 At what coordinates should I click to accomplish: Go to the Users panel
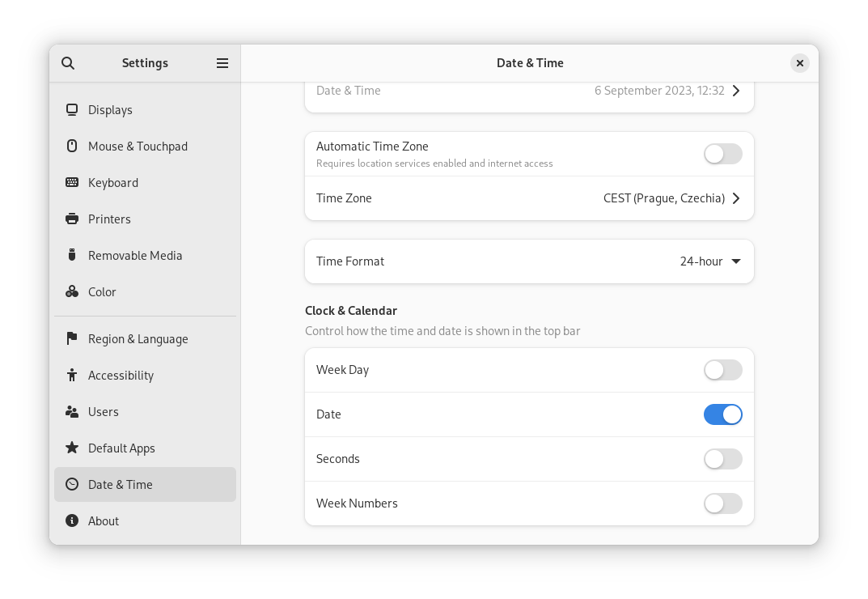tap(104, 412)
